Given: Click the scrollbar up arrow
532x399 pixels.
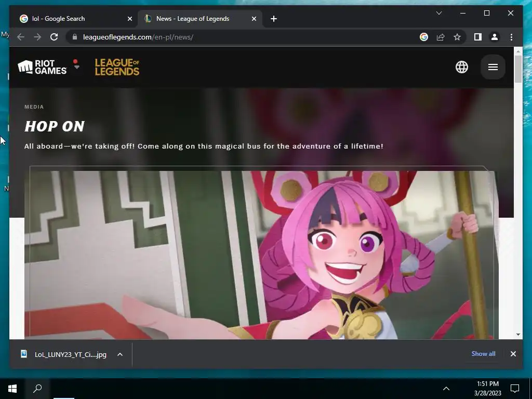Looking at the screenshot, I should pos(518,51).
